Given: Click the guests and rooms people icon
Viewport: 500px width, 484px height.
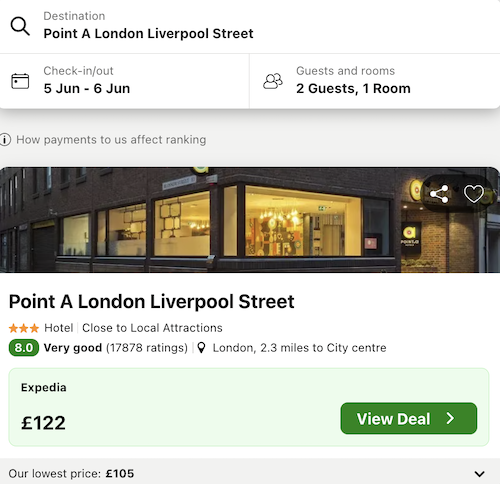Looking at the screenshot, I should coord(273,81).
